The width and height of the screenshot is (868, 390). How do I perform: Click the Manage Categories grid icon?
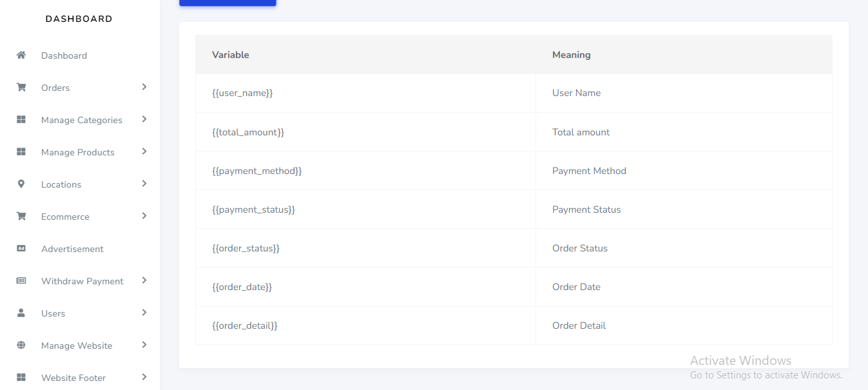point(21,120)
